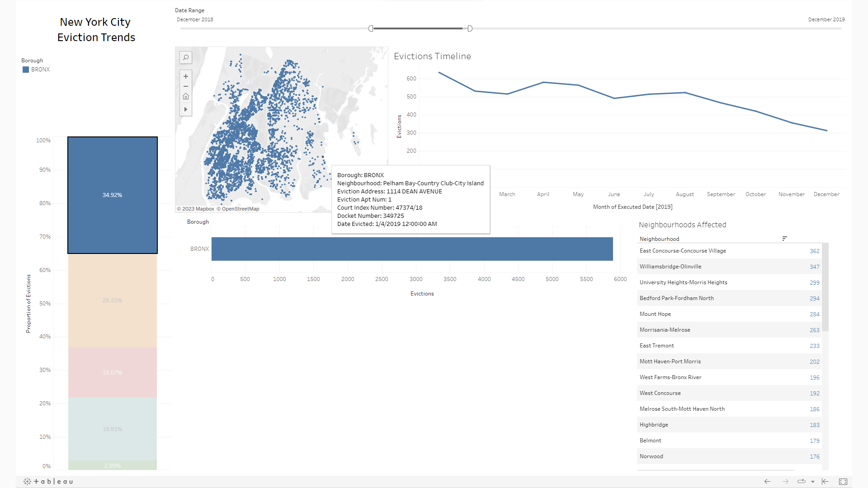
Task: Click the map search magnifier icon
Action: (x=185, y=57)
